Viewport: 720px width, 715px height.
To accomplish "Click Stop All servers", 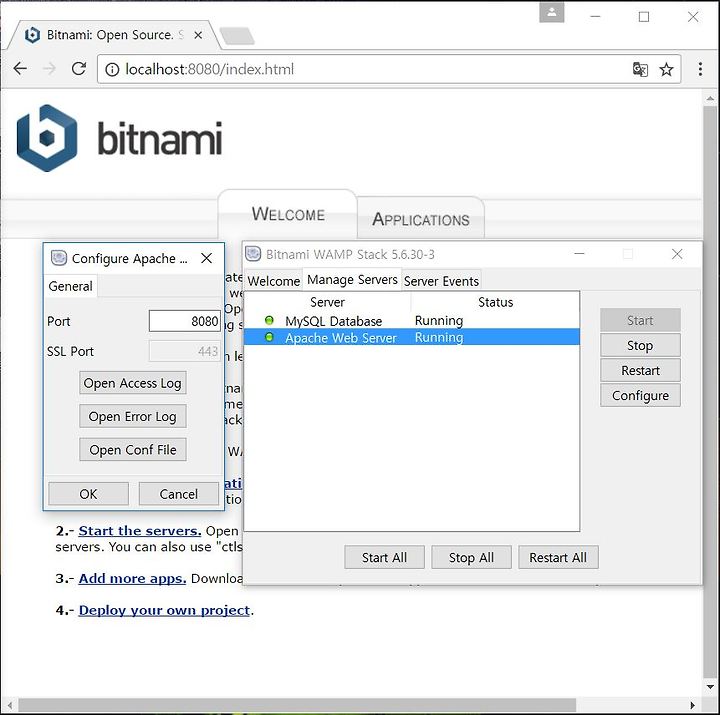I will [471, 557].
